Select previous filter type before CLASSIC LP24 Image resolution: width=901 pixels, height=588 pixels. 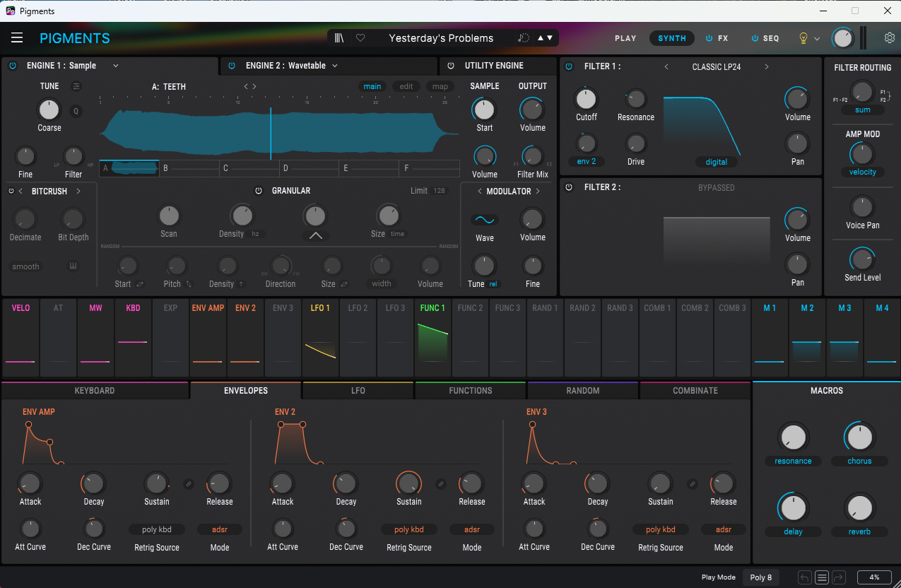pyautogui.click(x=666, y=66)
